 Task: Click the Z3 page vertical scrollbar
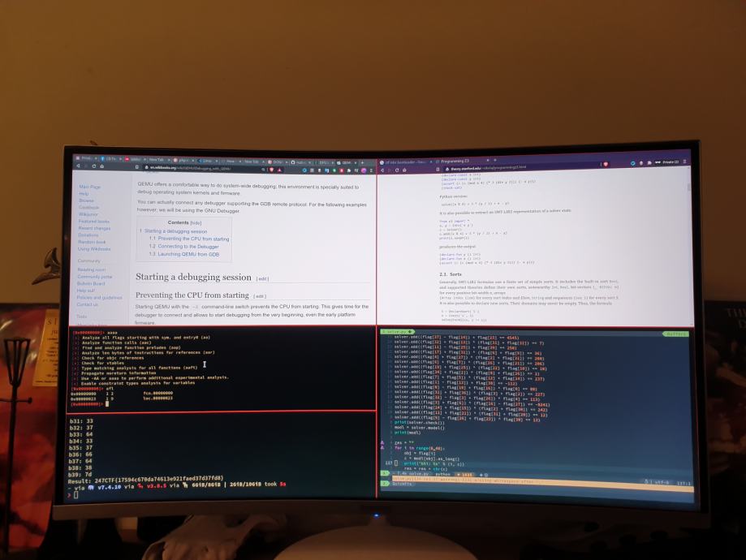(689, 188)
